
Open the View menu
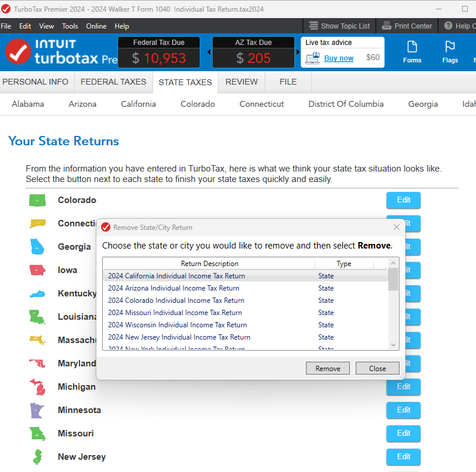click(x=47, y=26)
